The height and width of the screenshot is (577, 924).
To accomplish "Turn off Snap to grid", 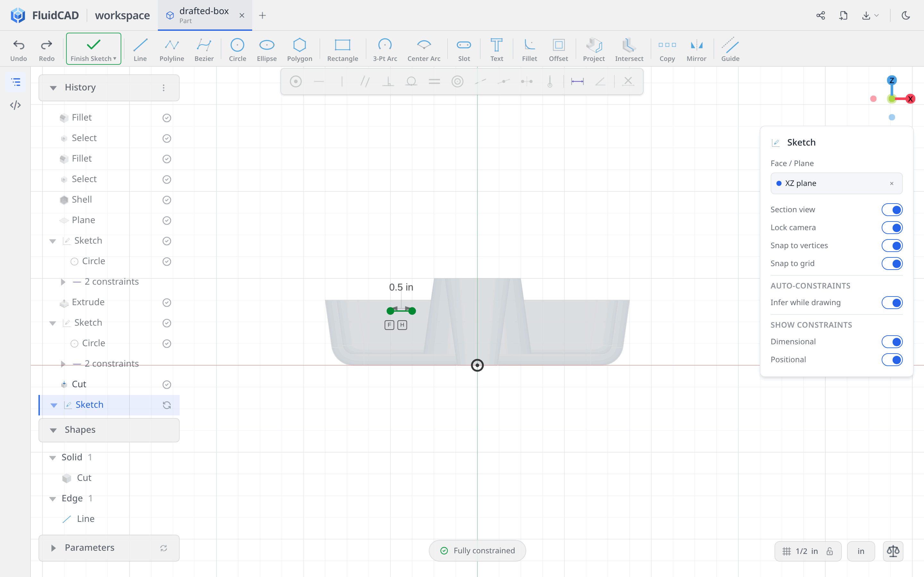I will [x=892, y=263].
